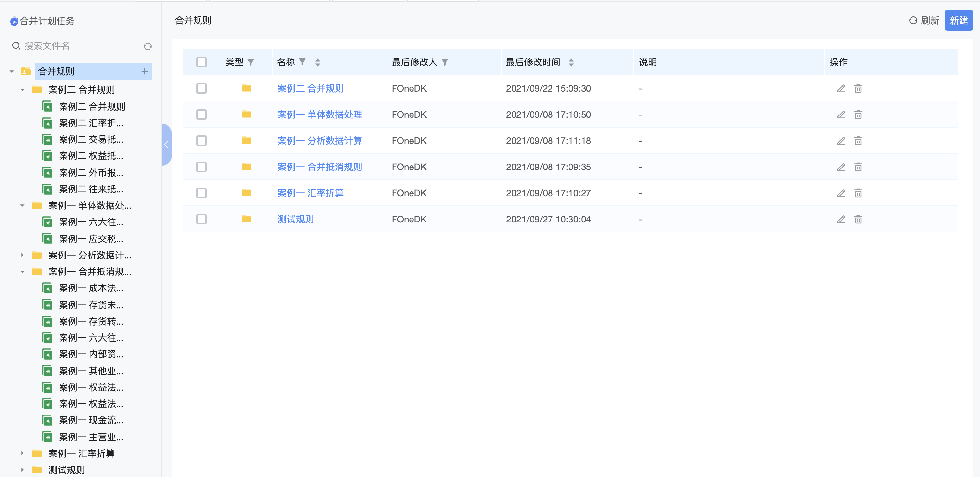980x477 pixels.
Task: Select 案例二 权益抵... tree item
Action: pyautogui.click(x=91, y=156)
